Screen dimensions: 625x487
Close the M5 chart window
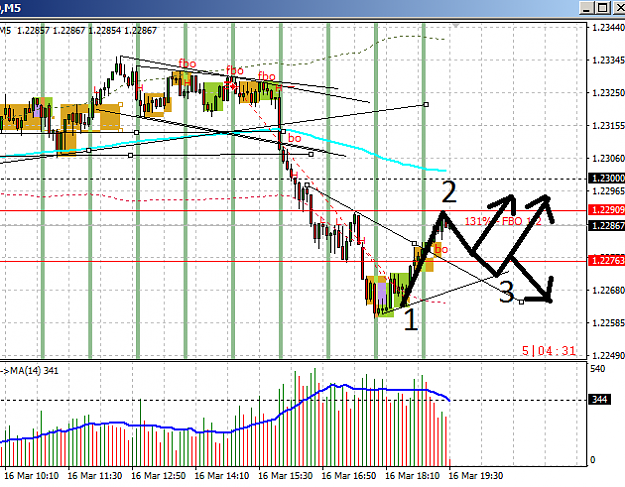[x=619, y=8]
